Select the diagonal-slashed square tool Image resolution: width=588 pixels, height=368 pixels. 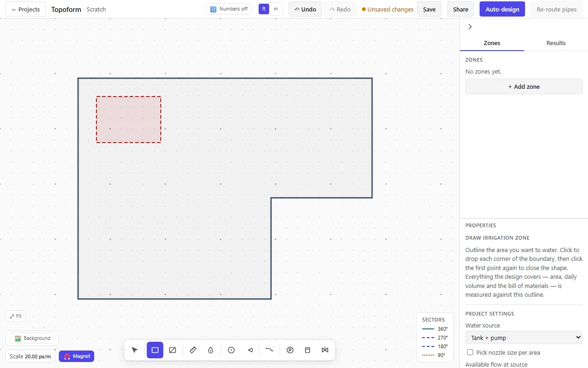(173, 350)
